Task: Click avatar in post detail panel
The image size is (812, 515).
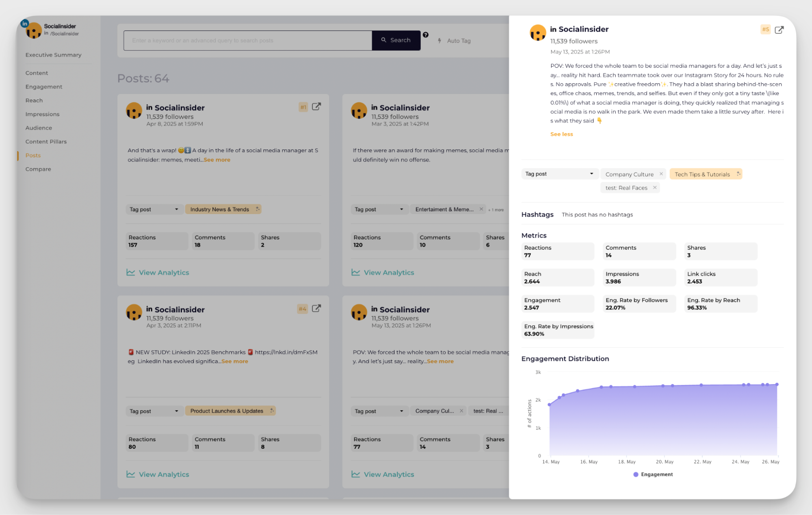Action: [x=537, y=32]
